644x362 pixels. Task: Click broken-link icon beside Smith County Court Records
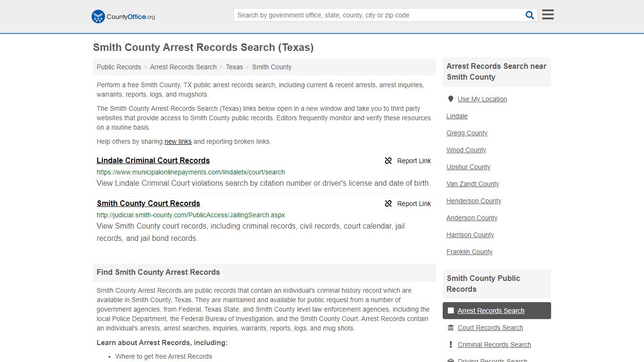[x=388, y=204]
